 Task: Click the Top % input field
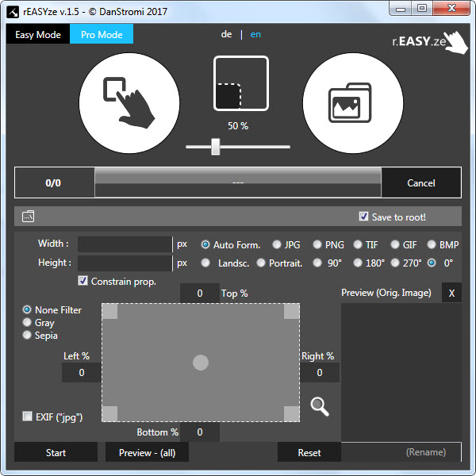200,293
